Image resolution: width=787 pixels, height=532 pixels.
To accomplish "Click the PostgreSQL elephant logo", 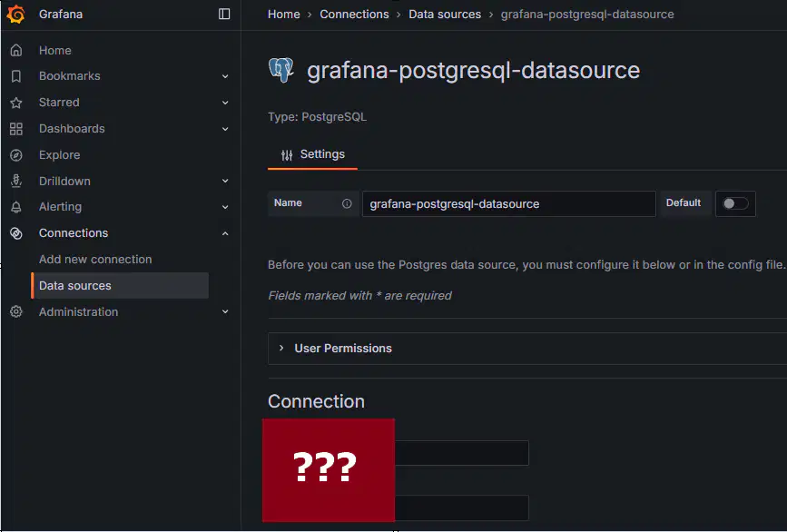I will pos(281,70).
